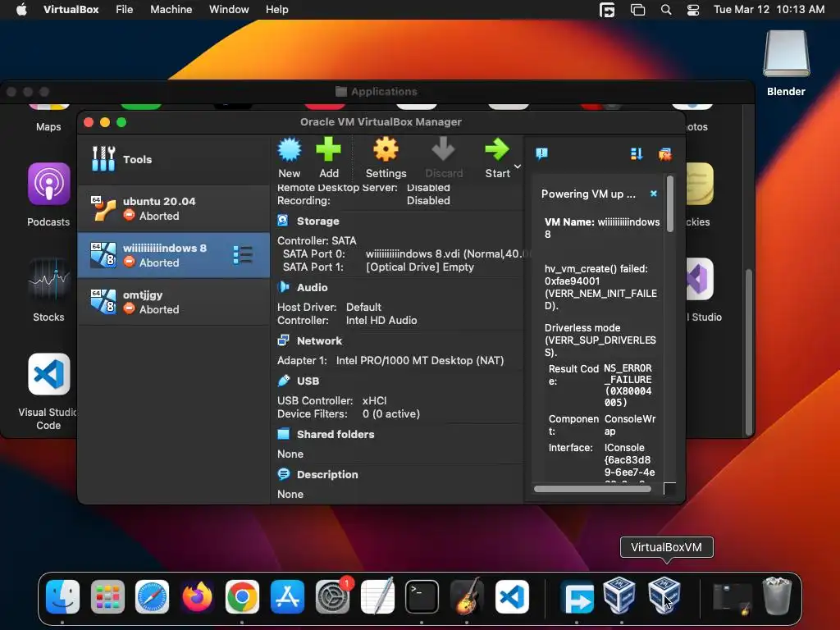Image resolution: width=840 pixels, height=630 pixels.
Task: Open Finder from the Dock
Action: [62, 596]
